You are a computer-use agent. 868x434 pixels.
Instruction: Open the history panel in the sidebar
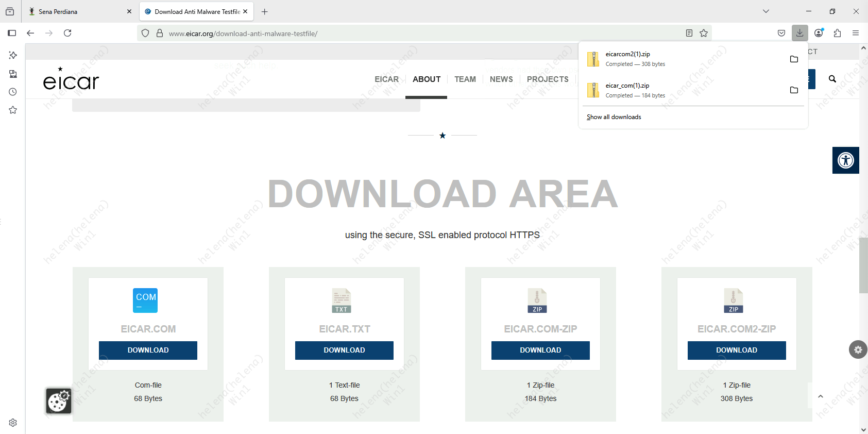(13, 92)
